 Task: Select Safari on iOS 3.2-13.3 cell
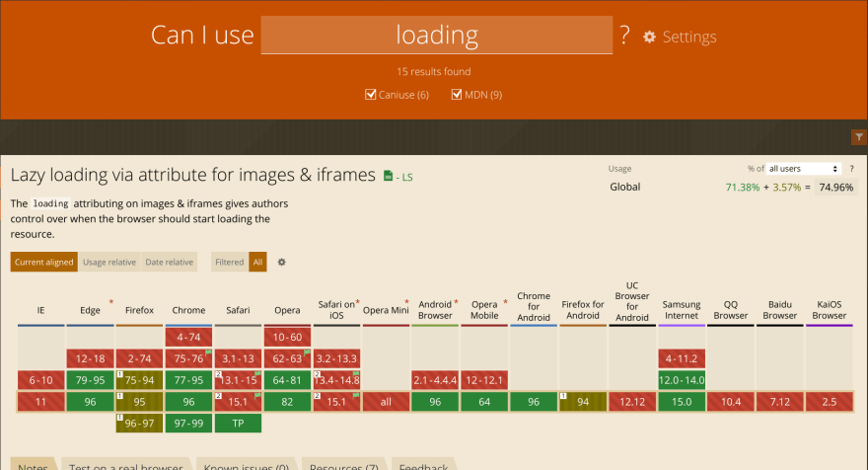336,358
